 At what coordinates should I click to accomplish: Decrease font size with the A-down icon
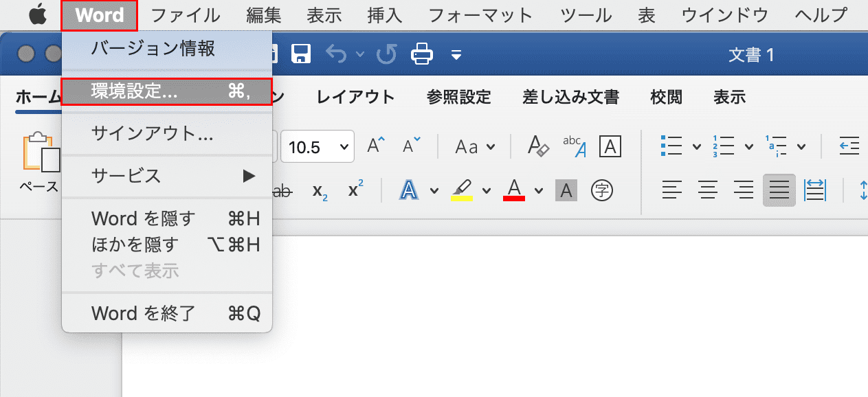pyautogui.click(x=411, y=146)
